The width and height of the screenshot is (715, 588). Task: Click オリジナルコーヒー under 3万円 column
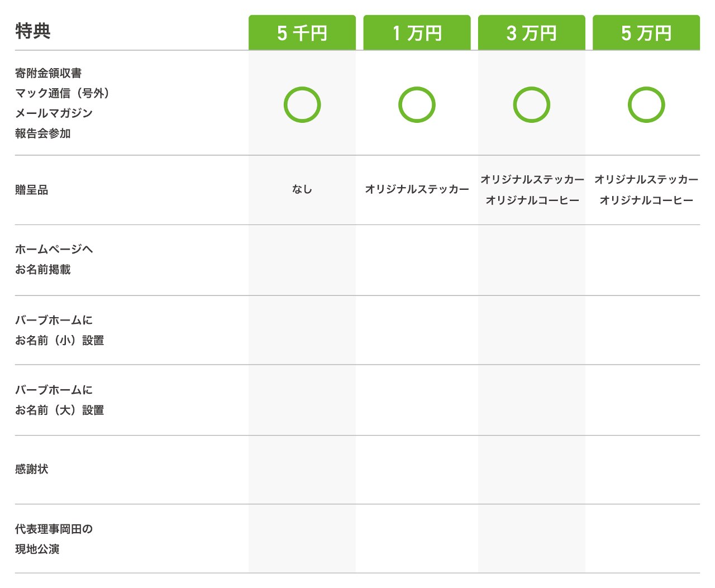pyautogui.click(x=532, y=200)
